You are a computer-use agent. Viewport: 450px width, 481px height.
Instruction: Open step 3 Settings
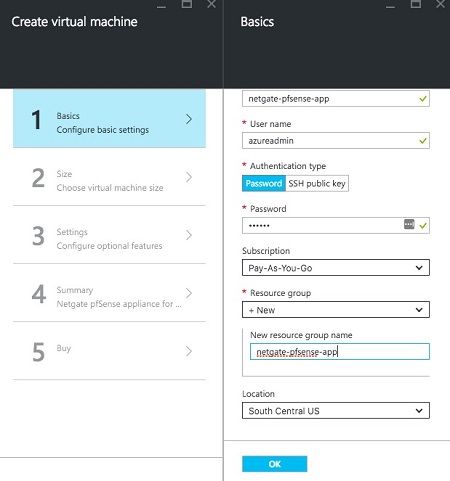(x=109, y=235)
